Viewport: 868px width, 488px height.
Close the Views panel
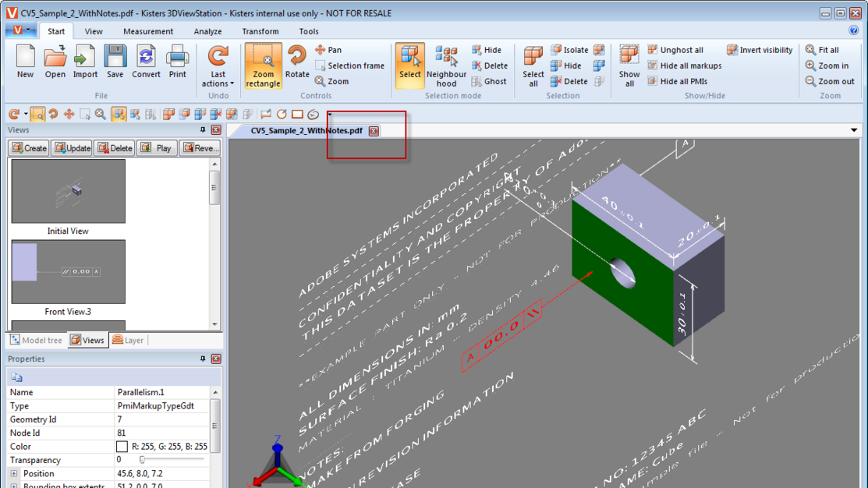point(216,130)
